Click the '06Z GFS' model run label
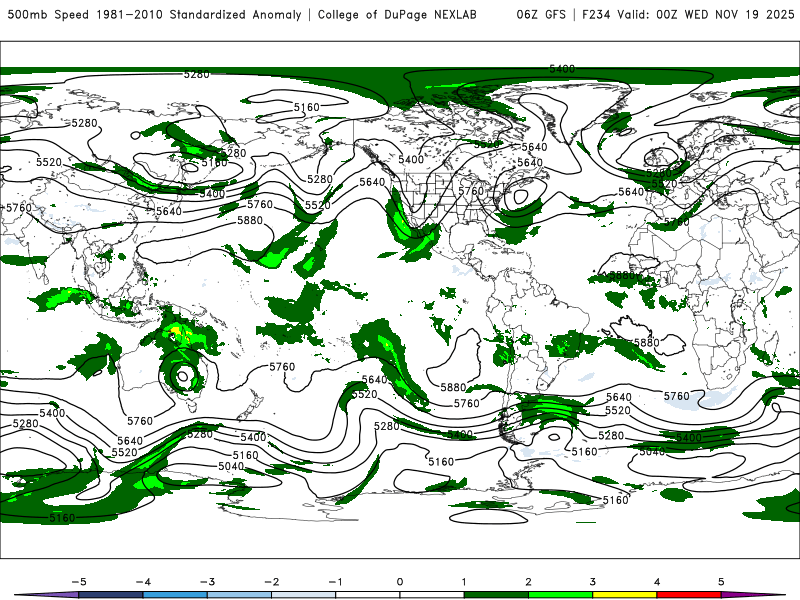Image resolution: width=800 pixels, height=600 pixels. point(541,14)
